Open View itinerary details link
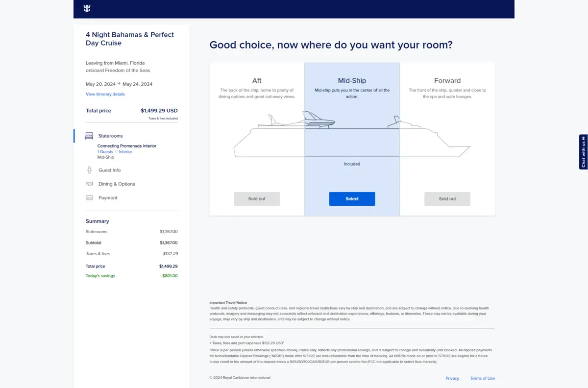The width and height of the screenshot is (588, 388). 105,94
